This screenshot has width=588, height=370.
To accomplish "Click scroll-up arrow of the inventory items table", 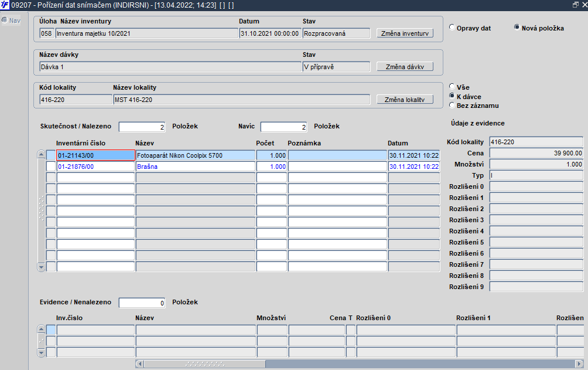I will click(x=41, y=155).
